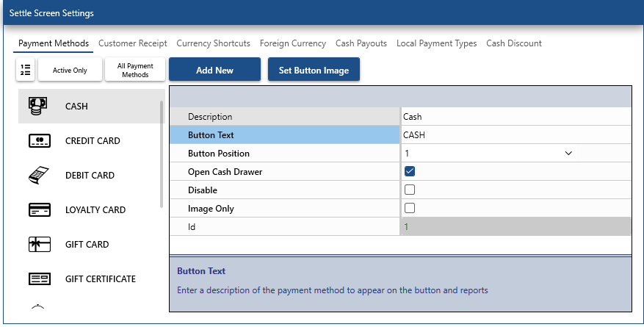The width and height of the screenshot is (644, 327).
Task: Toggle the Disable checkbox
Action: (x=410, y=190)
